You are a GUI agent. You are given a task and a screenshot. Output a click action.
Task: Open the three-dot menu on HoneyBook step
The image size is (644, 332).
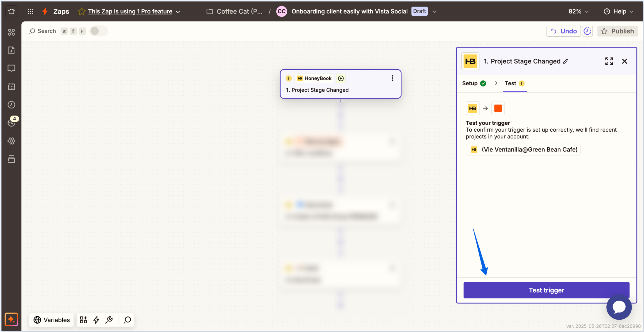click(x=392, y=78)
